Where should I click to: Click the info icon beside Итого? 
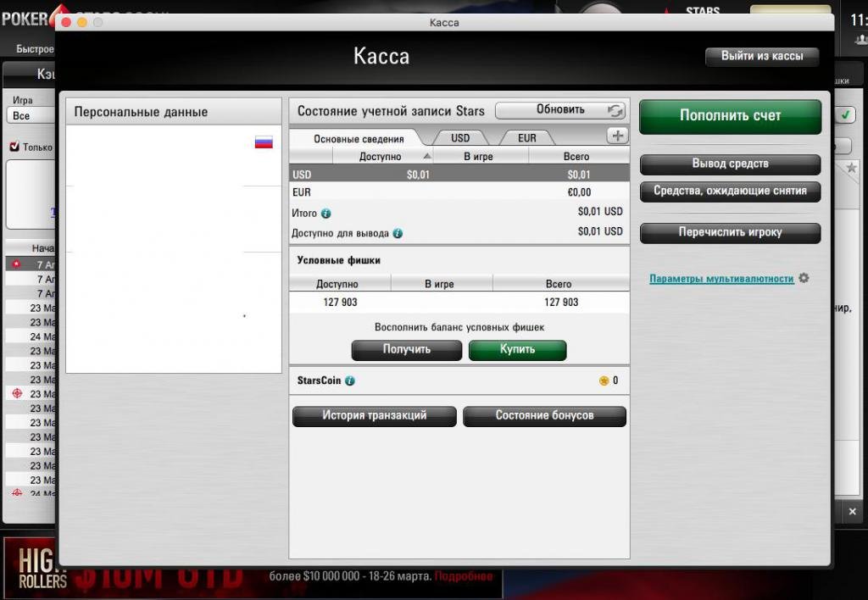tap(326, 214)
